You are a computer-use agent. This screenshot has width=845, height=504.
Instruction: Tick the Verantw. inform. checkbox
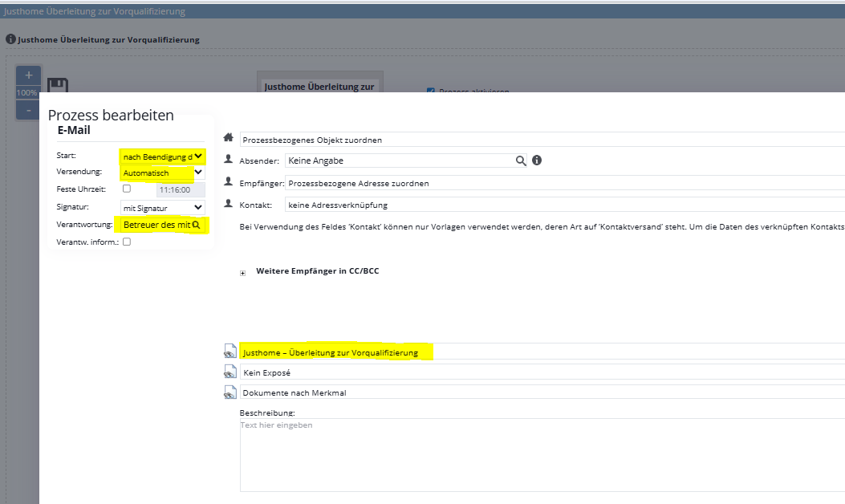(126, 242)
